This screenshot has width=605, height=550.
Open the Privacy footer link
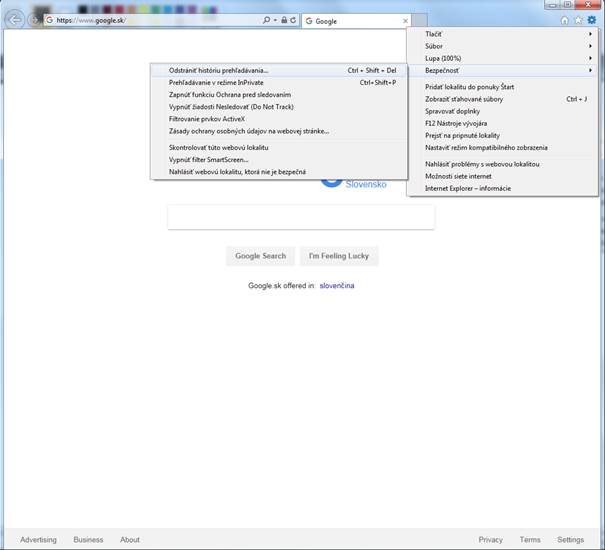[490, 540]
